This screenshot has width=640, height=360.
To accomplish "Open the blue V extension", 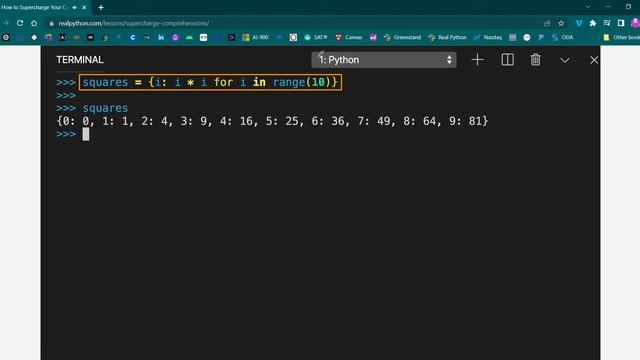I will tap(579, 23).
